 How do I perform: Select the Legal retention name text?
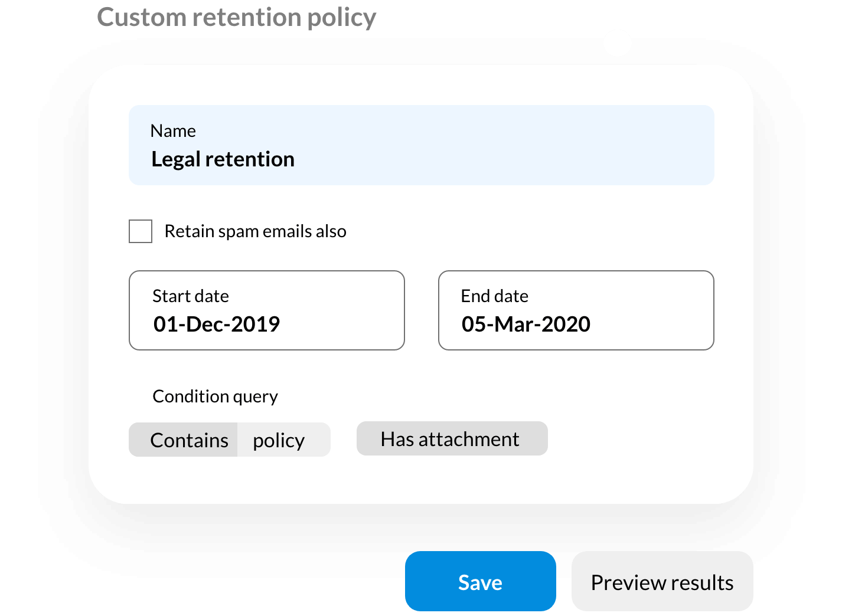(x=223, y=159)
